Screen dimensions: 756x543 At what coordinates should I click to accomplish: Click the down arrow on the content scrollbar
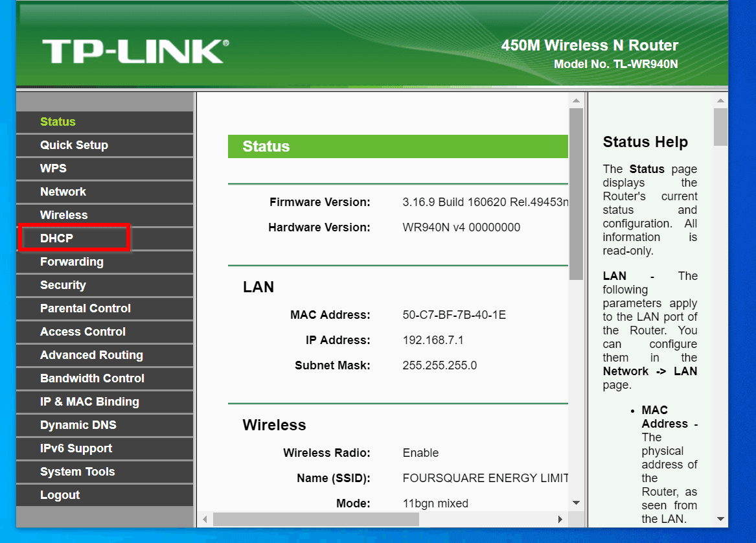point(576,502)
